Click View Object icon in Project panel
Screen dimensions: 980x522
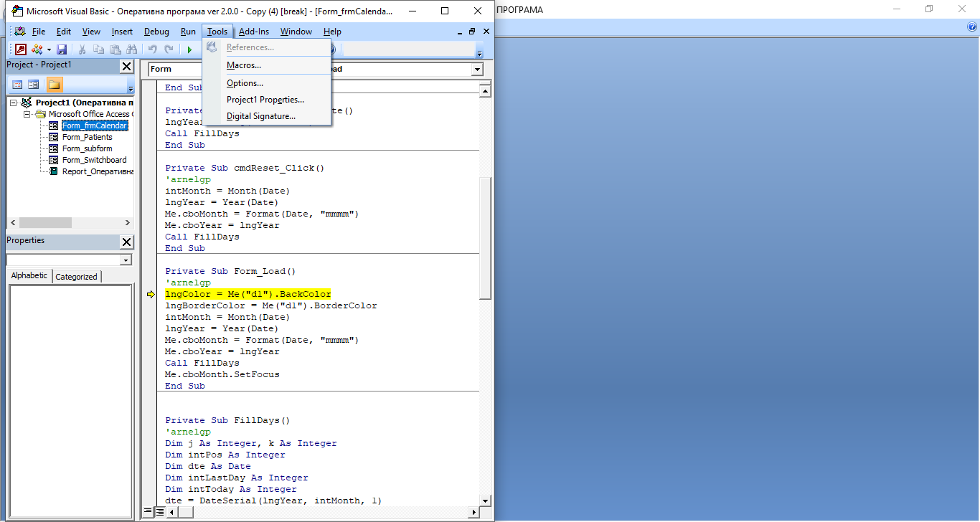pos(34,85)
